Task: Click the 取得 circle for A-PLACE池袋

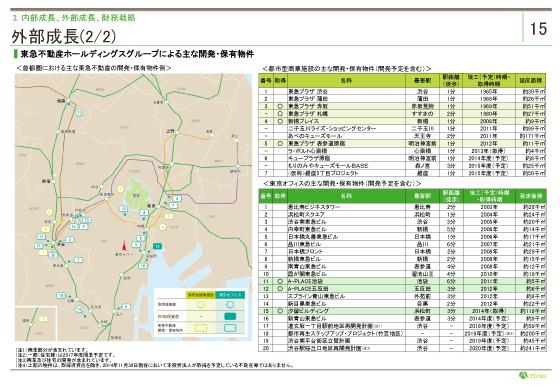Action: pos(280,281)
